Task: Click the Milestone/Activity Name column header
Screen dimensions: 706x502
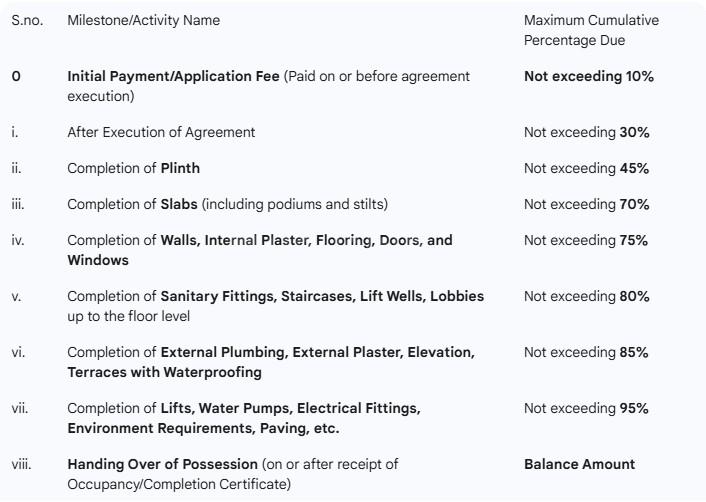Action: [143, 20]
